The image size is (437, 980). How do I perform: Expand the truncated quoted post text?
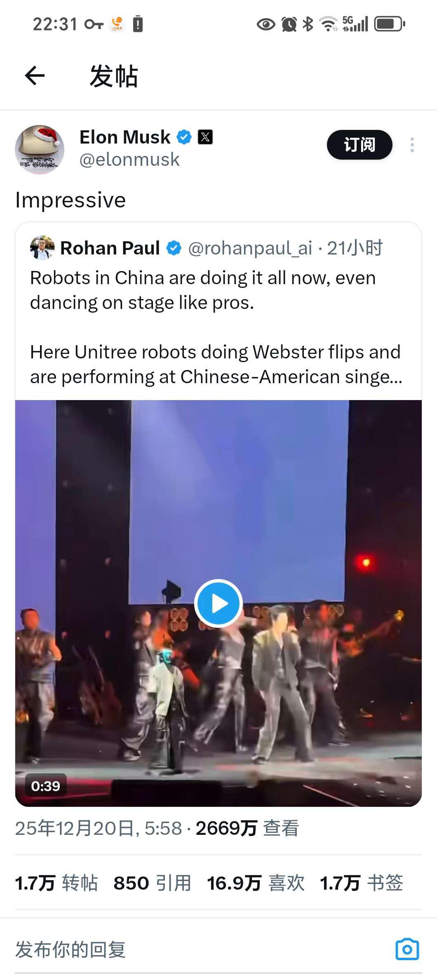click(216, 365)
